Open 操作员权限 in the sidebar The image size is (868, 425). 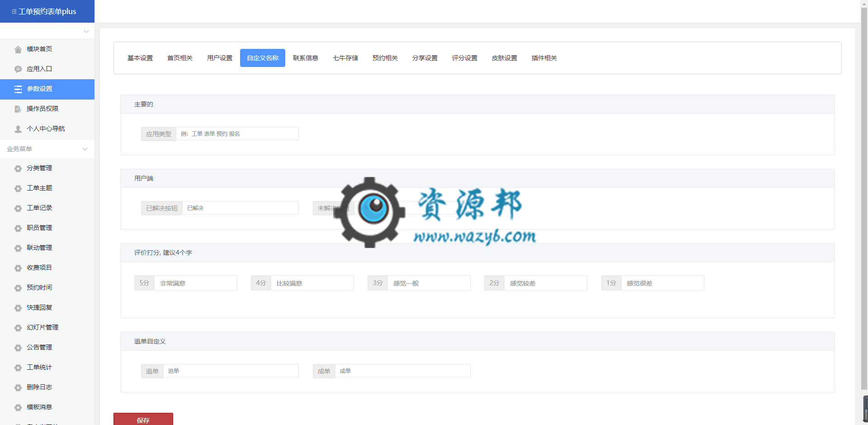47,109
